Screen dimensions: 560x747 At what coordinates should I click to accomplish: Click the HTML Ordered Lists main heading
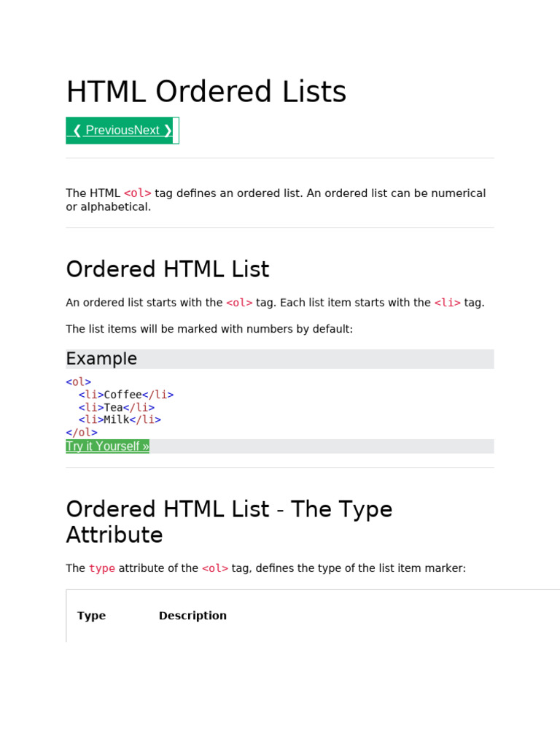[206, 93]
